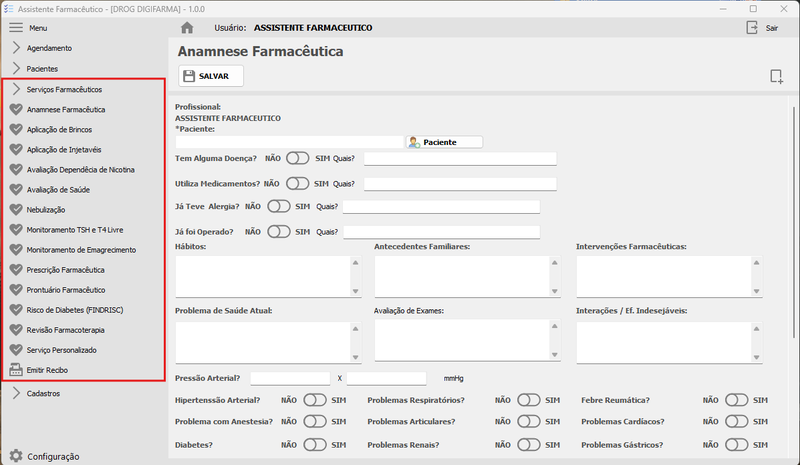Click inside the Hábitos text area
Viewport: 800px width, 465px height.
point(263,276)
